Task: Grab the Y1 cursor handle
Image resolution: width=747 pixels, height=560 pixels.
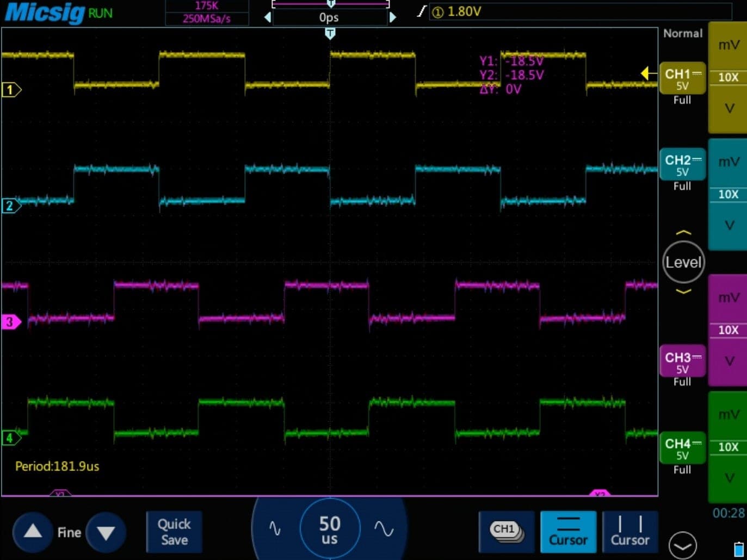Action: coord(60,493)
